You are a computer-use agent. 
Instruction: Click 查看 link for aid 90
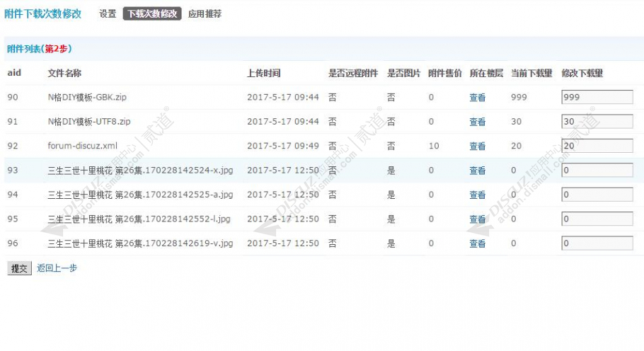click(477, 97)
